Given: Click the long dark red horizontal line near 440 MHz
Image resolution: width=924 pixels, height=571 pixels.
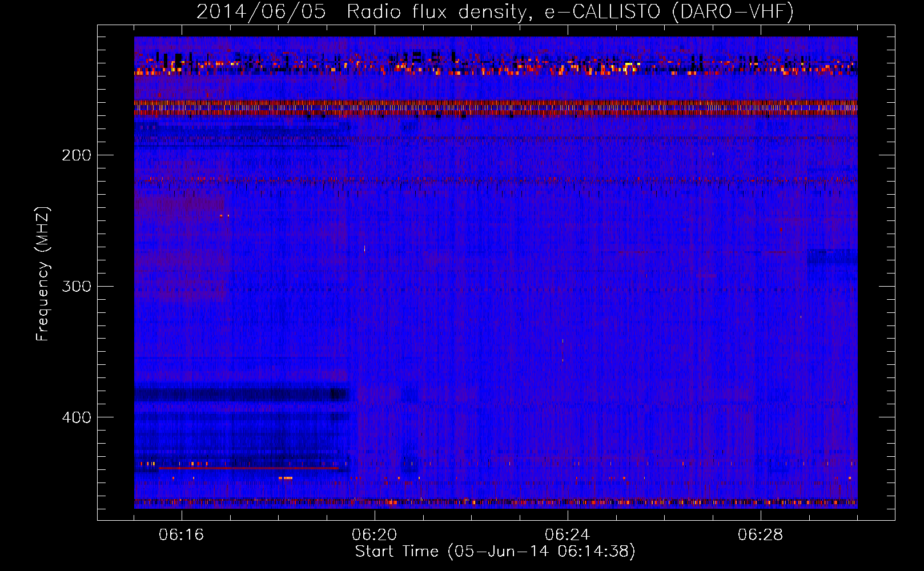Looking at the screenshot, I should [x=248, y=468].
